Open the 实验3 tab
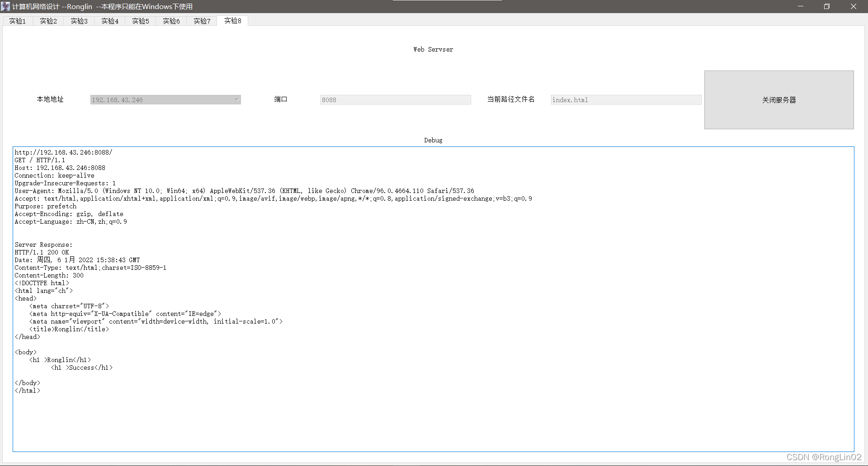The width and height of the screenshot is (868, 466). tap(79, 21)
